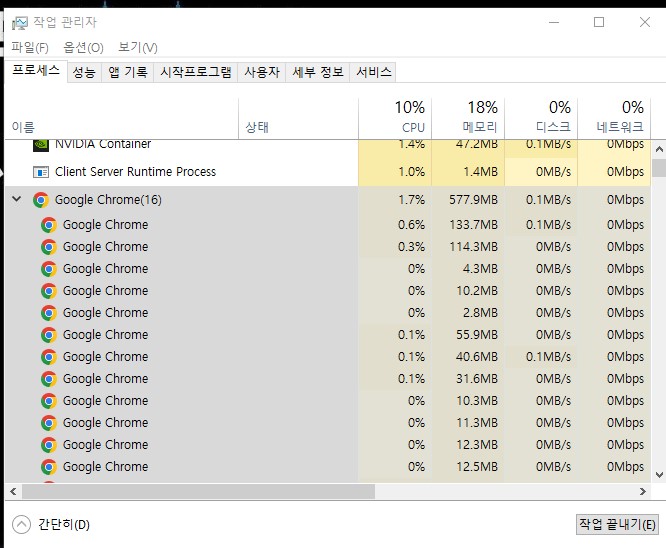Sort by the 이름 column header

click(x=121, y=119)
